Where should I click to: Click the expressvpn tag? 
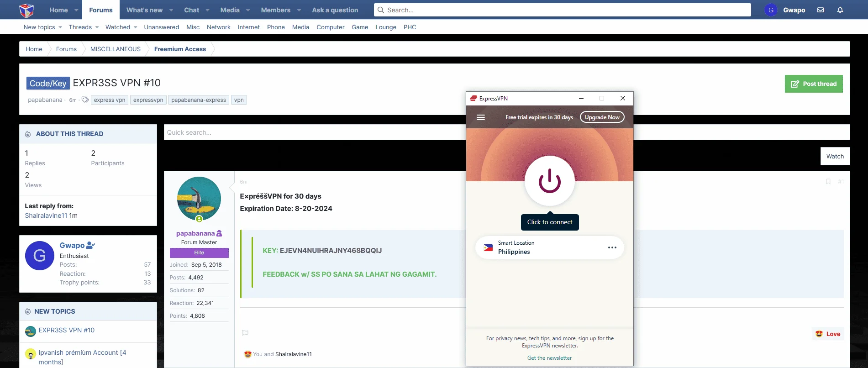(148, 100)
